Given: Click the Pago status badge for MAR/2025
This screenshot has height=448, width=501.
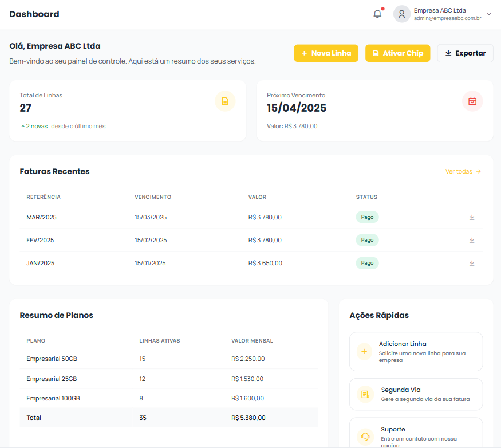Looking at the screenshot, I should 367,217.
